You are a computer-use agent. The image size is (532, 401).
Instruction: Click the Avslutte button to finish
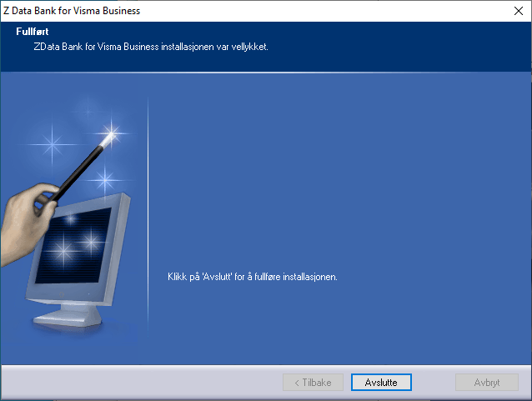point(381,383)
